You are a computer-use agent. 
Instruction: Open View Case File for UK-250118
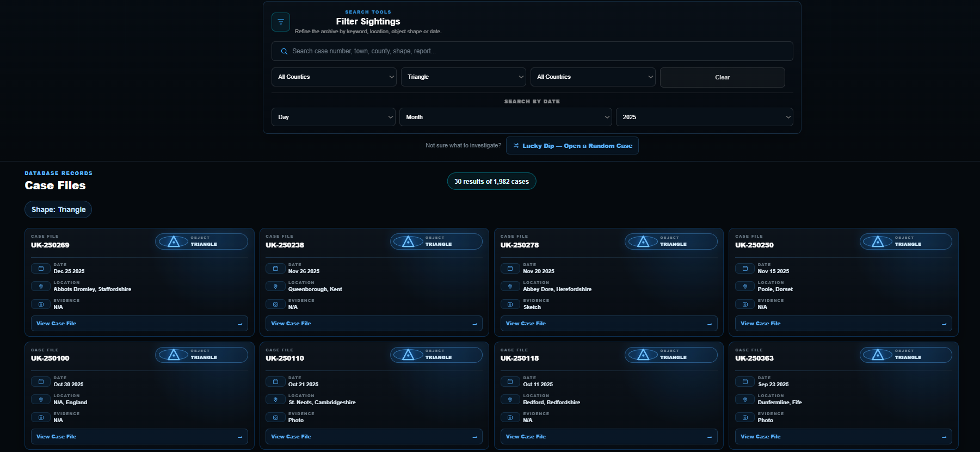click(609, 437)
